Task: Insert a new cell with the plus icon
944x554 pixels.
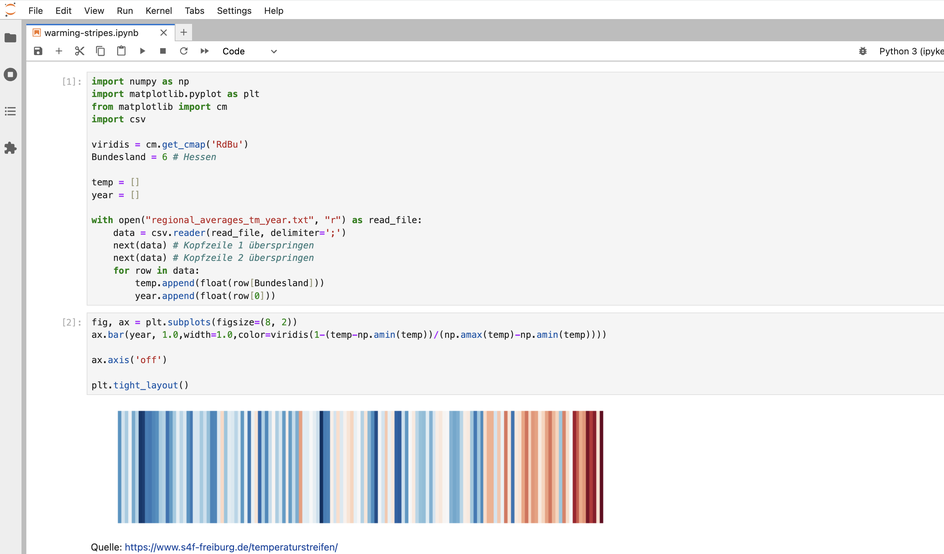Action: (58, 51)
